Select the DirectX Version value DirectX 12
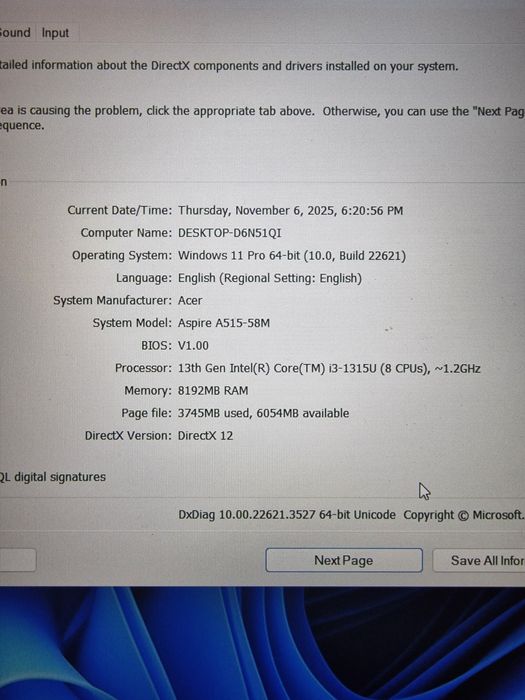This screenshot has width=525, height=700. [205, 436]
